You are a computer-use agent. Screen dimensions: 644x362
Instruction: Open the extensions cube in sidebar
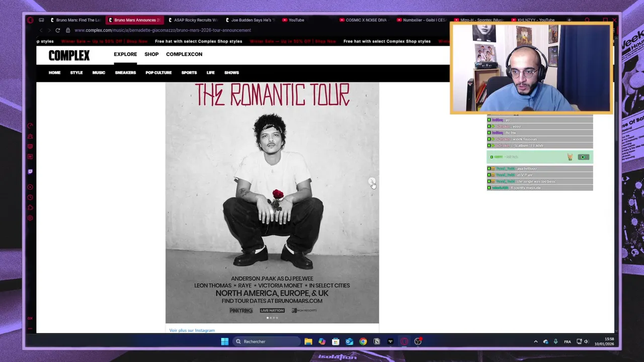pos(30,208)
